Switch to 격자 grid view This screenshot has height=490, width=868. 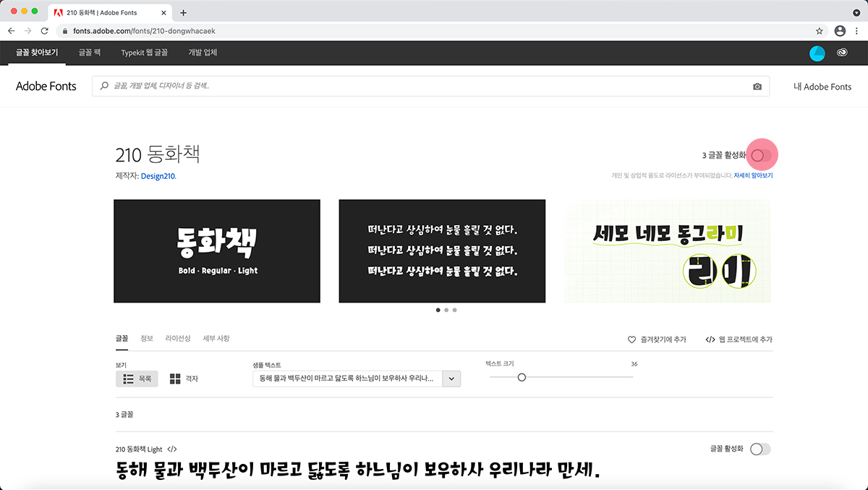click(x=184, y=379)
